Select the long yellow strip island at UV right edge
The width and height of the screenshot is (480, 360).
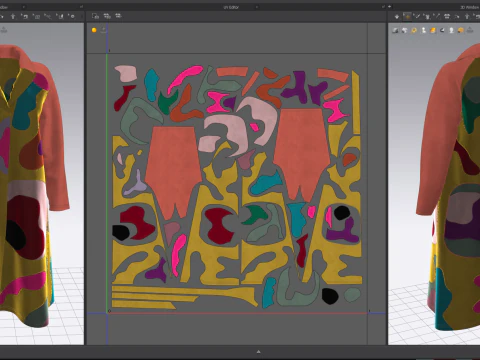click(356, 102)
